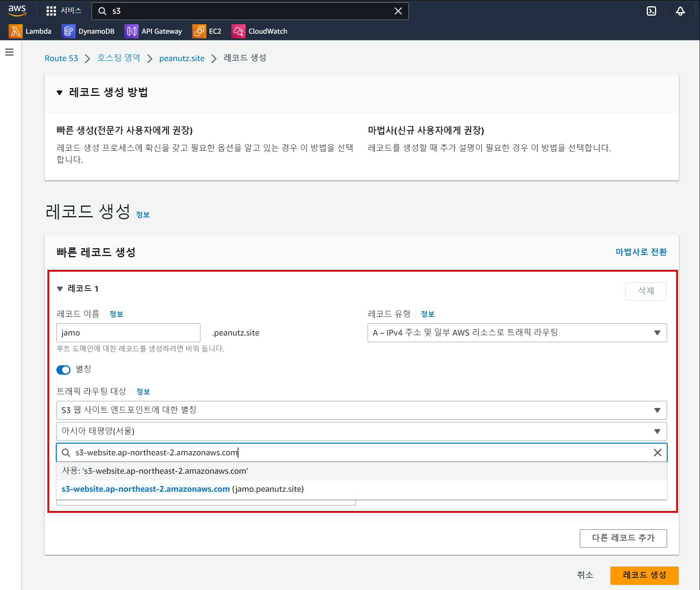
Task: Go to 호스팅 영역 breadcrumb
Action: pyautogui.click(x=119, y=58)
